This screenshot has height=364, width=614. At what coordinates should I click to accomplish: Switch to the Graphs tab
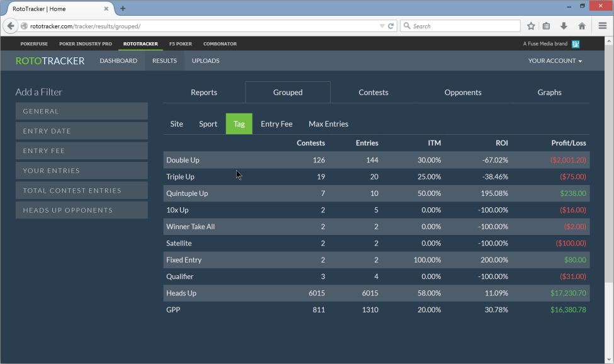pyautogui.click(x=549, y=93)
